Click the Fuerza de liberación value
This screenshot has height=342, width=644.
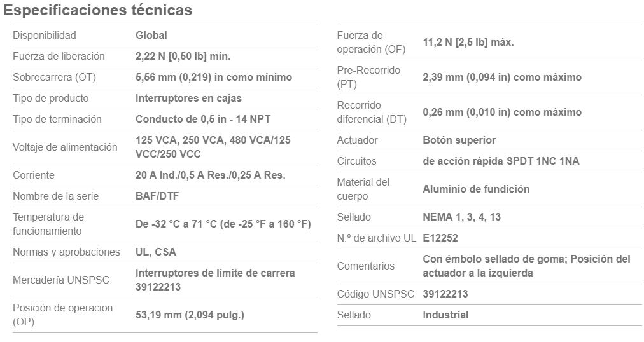tap(183, 56)
